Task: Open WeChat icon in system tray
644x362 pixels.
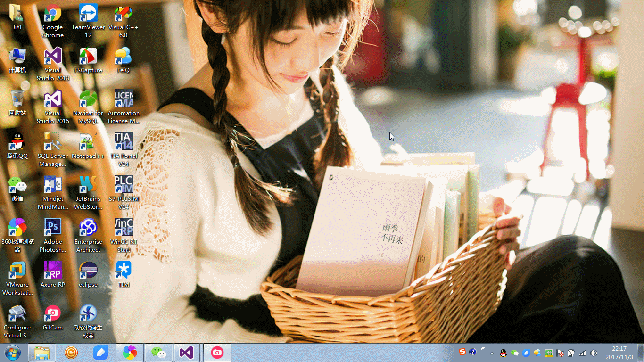Action: pos(515,353)
